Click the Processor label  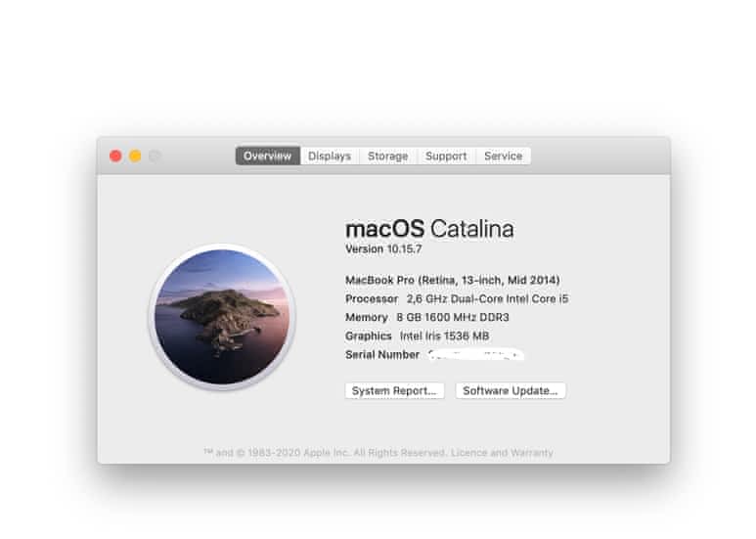(372, 299)
